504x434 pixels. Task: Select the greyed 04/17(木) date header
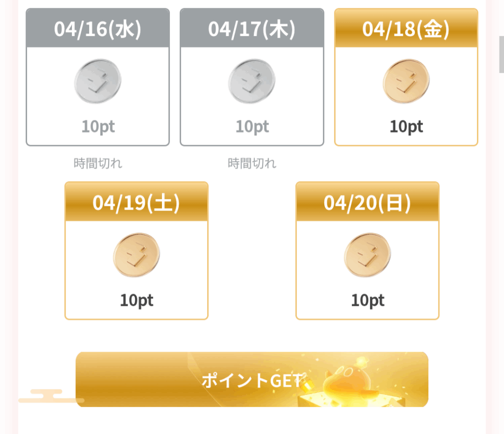tap(252, 28)
